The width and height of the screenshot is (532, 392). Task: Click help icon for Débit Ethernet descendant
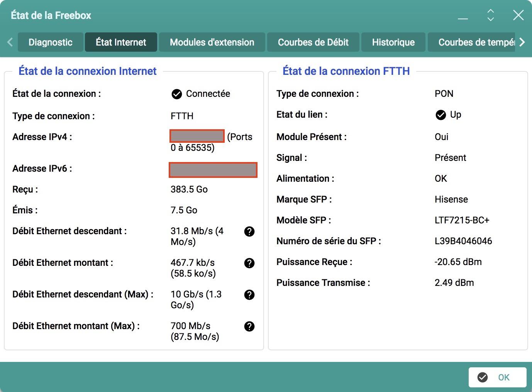(249, 231)
